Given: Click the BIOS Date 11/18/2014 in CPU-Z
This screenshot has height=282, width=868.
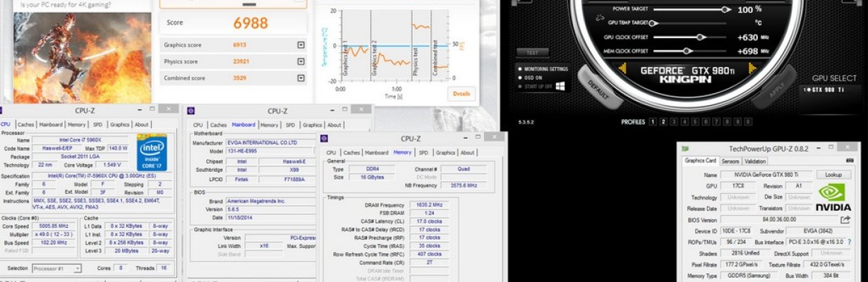Looking at the screenshot, I should 272,217.
